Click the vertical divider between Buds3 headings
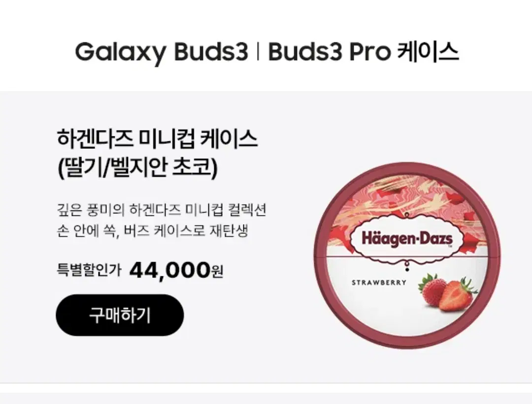Screen dimensions: 532x404 pyautogui.click(x=258, y=52)
